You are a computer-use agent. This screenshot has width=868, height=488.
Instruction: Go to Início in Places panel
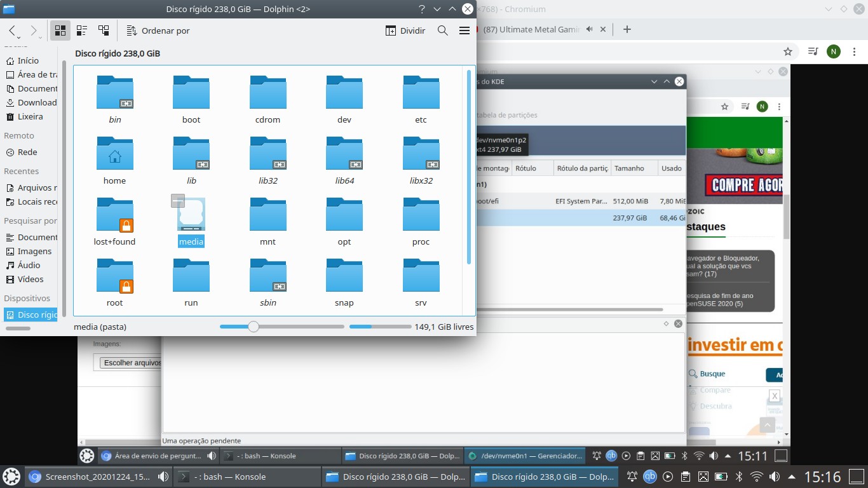30,60
